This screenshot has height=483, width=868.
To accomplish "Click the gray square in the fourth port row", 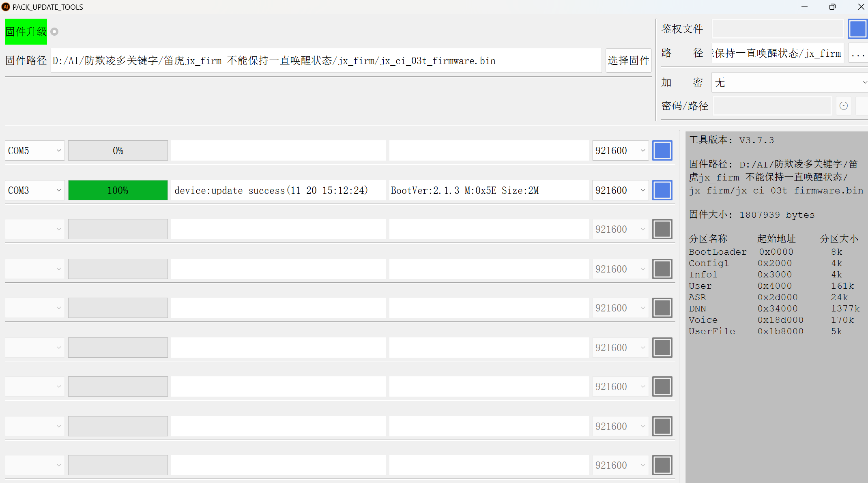I will (x=662, y=269).
